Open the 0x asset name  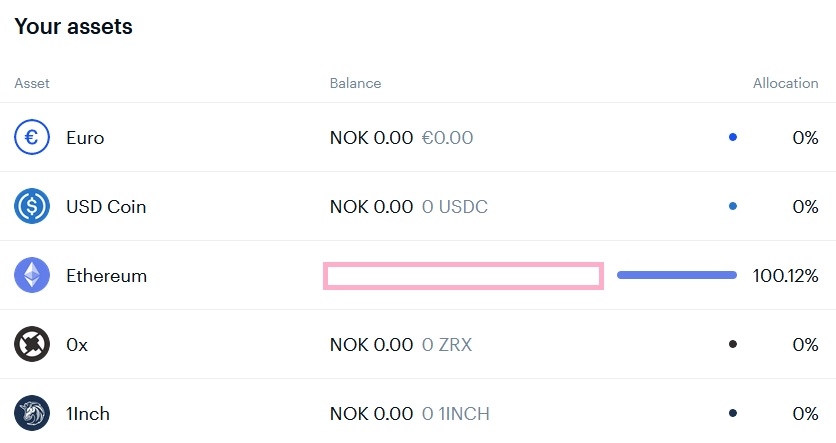click(x=77, y=344)
